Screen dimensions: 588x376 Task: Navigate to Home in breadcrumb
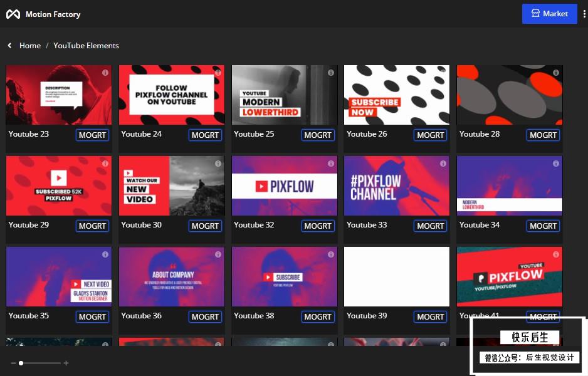[30, 45]
